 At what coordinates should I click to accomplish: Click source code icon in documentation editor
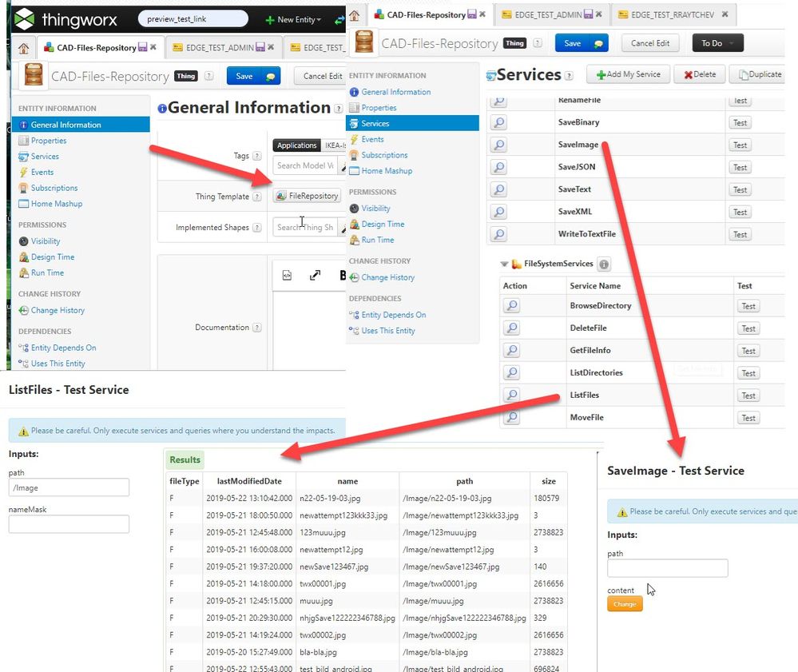287,276
